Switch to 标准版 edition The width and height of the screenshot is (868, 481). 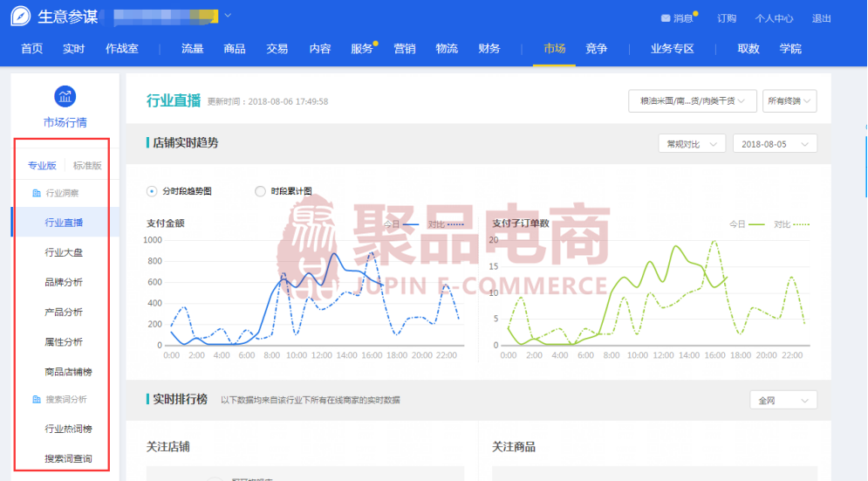[x=87, y=165]
